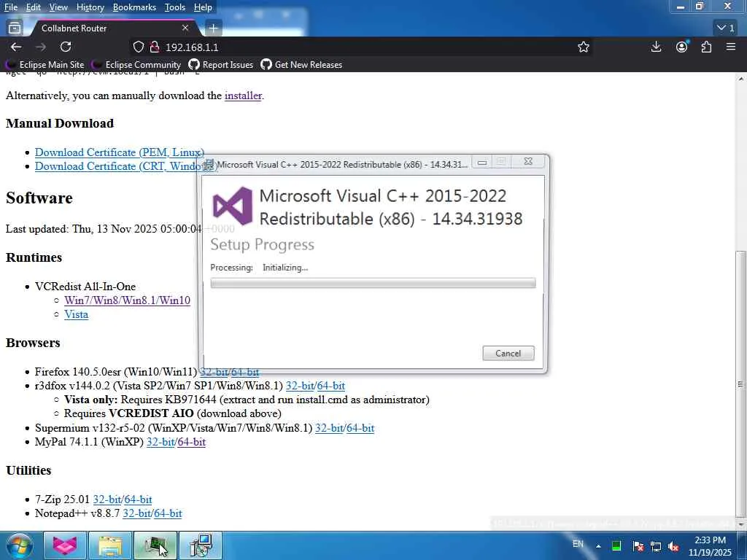Open the Bookmarks menu
This screenshot has width=747, height=560.
coord(134,7)
